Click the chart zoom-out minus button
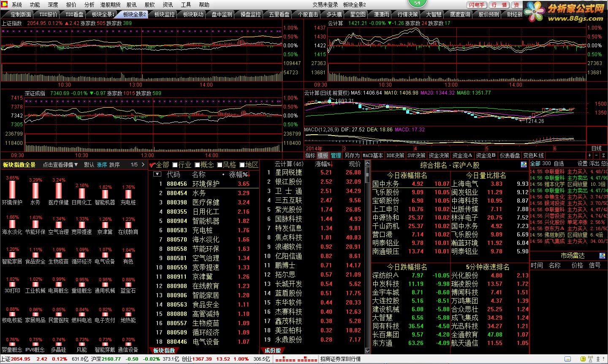The height and width of the screenshot is (364, 608). 597,156
